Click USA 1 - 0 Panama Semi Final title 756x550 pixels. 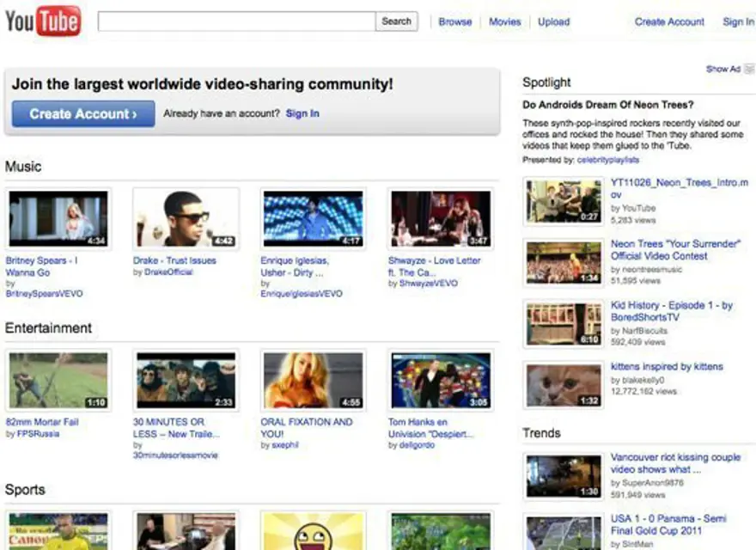[x=668, y=524]
